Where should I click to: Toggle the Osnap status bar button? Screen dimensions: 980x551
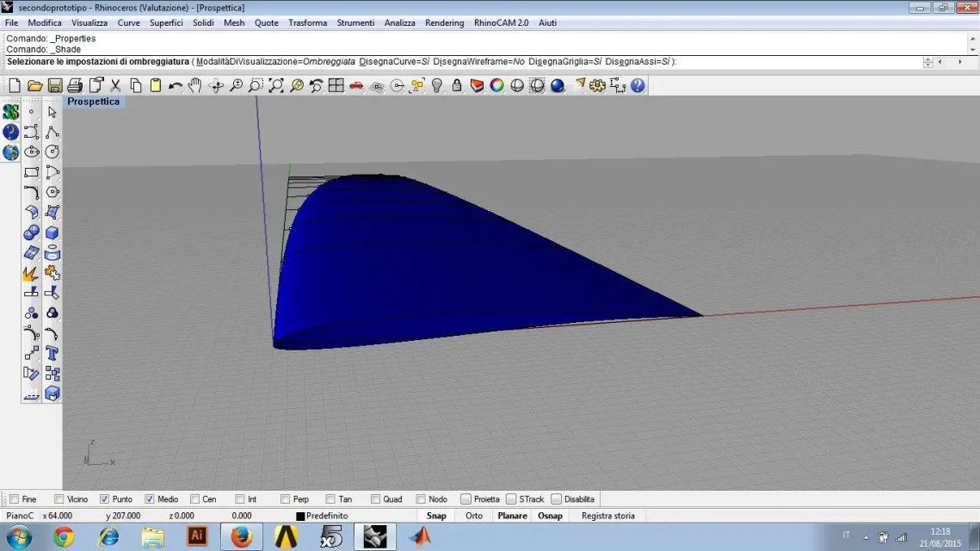click(x=550, y=516)
